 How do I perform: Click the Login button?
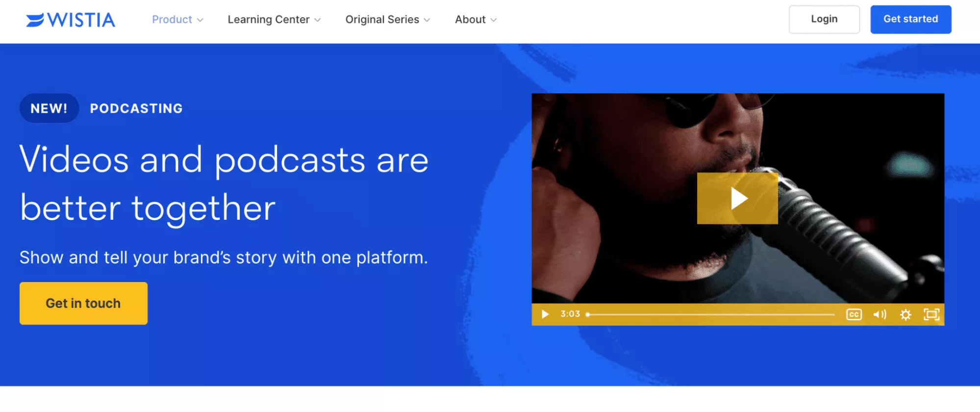click(824, 20)
